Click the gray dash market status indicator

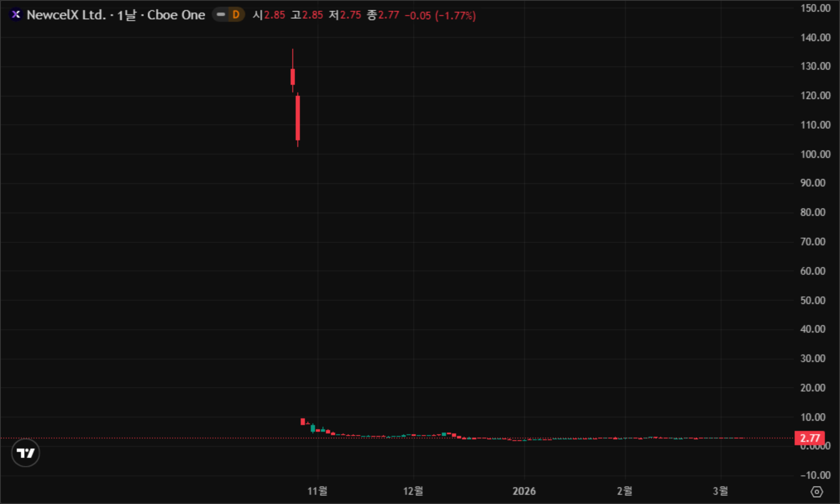click(220, 15)
